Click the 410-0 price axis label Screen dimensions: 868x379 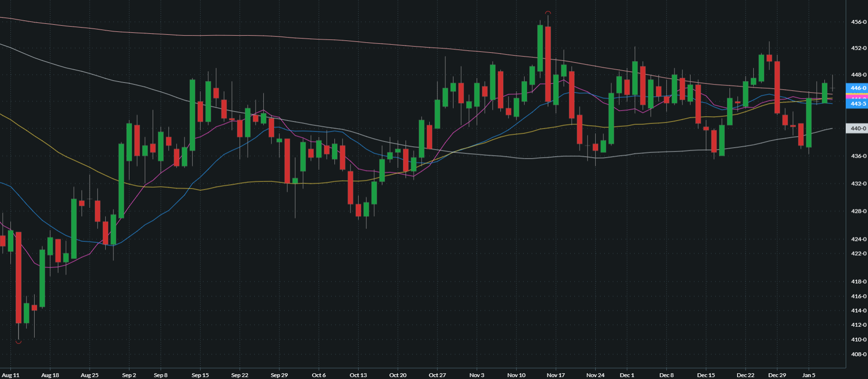coord(859,340)
